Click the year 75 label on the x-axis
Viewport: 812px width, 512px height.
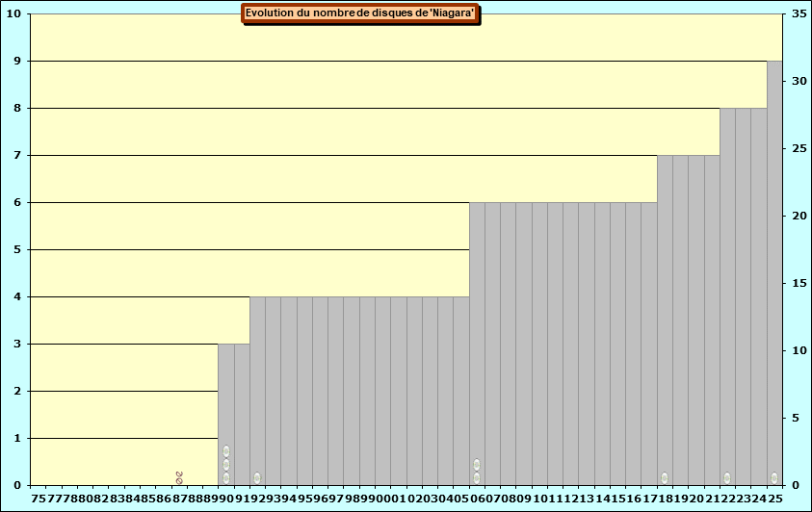point(39,499)
